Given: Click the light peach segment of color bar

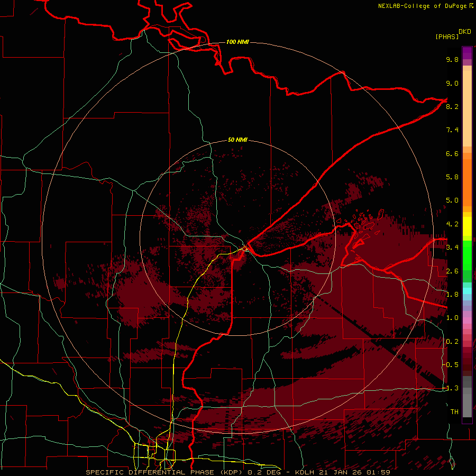Looking at the screenshot, I should pyautogui.click(x=467, y=108).
